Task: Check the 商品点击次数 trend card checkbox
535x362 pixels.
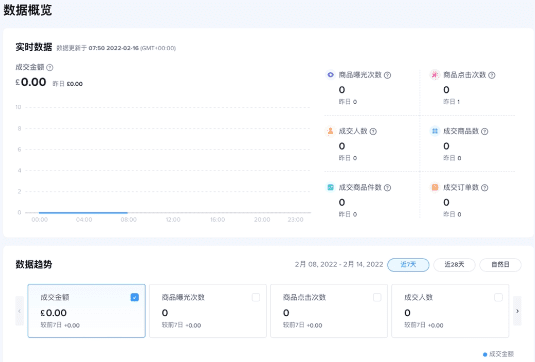Action: [x=377, y=298]
